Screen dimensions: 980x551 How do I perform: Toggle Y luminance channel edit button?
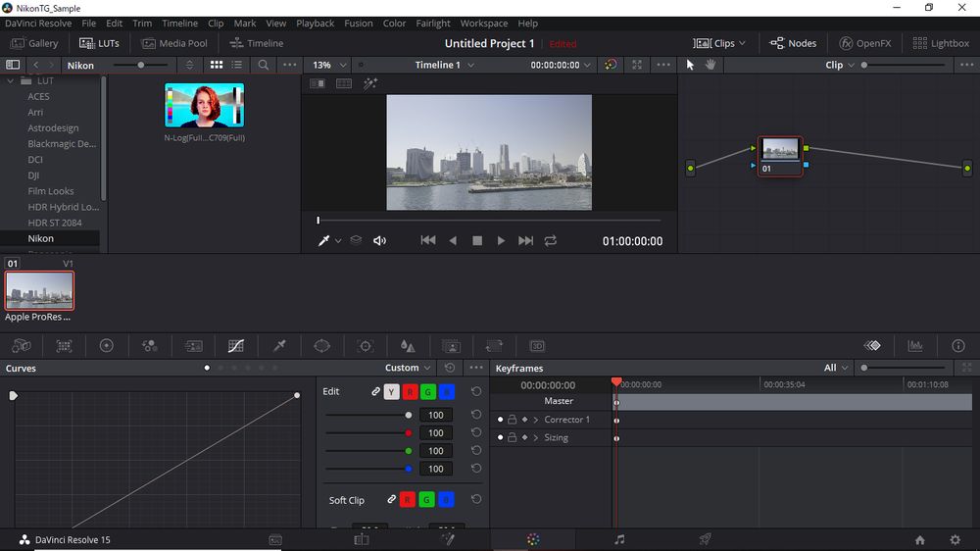click(391, 392)
